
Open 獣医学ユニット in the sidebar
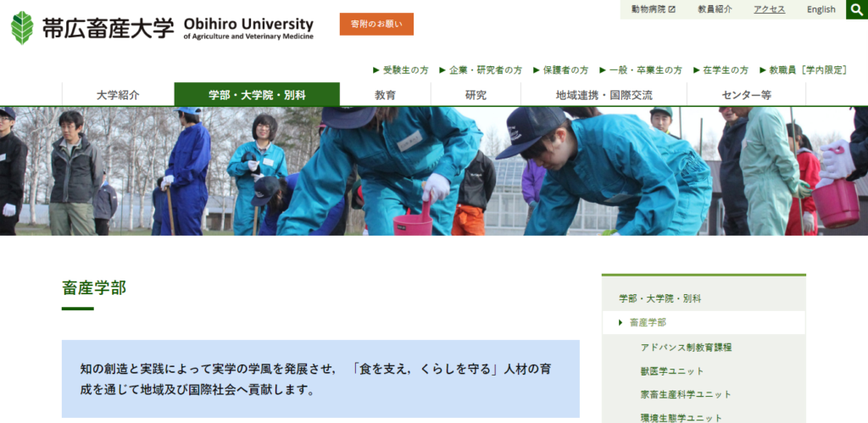[x=672, y=371]
